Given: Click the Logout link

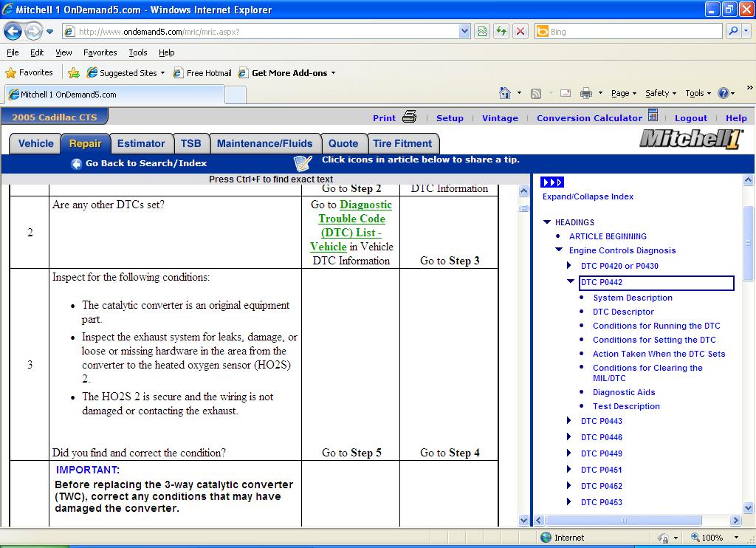Looking at the screenshot, I should [x=690, y=118].
